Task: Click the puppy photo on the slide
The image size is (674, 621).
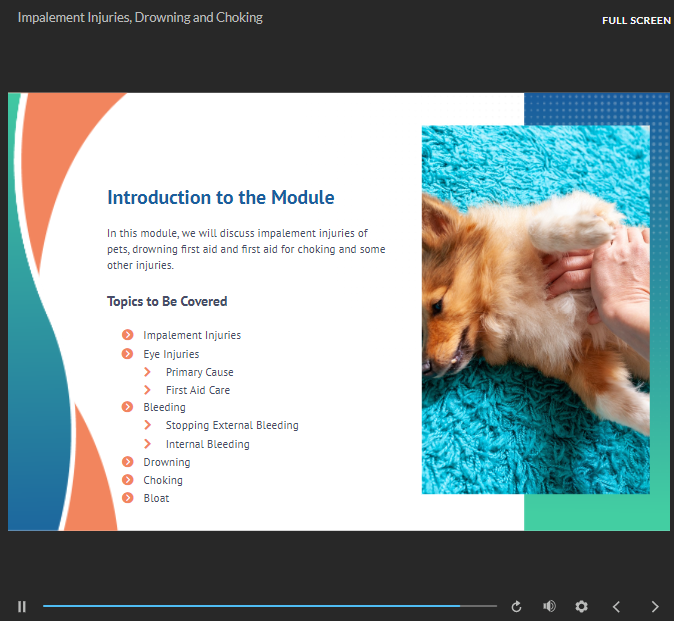Action: click(x=535, y=309)
